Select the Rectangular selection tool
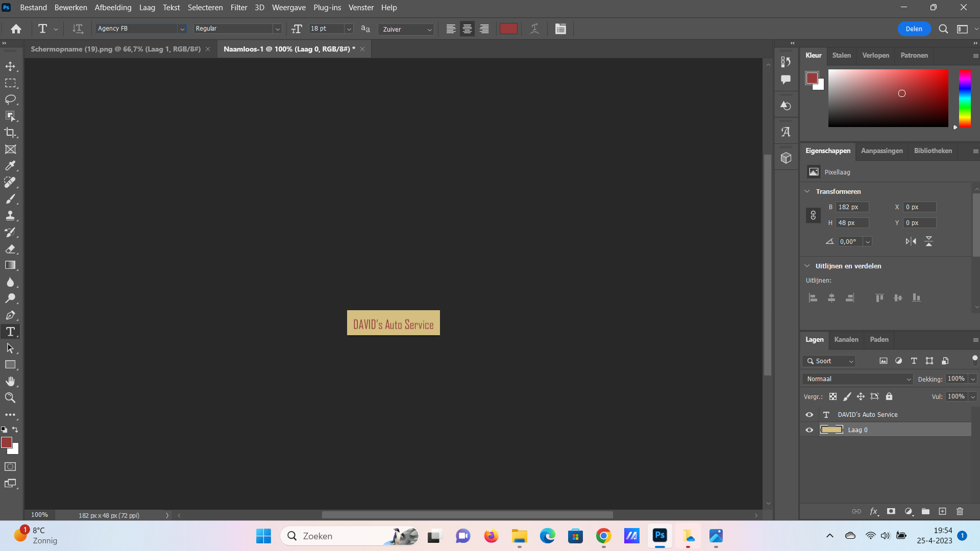980x551 pixels. tap(10, 83)
